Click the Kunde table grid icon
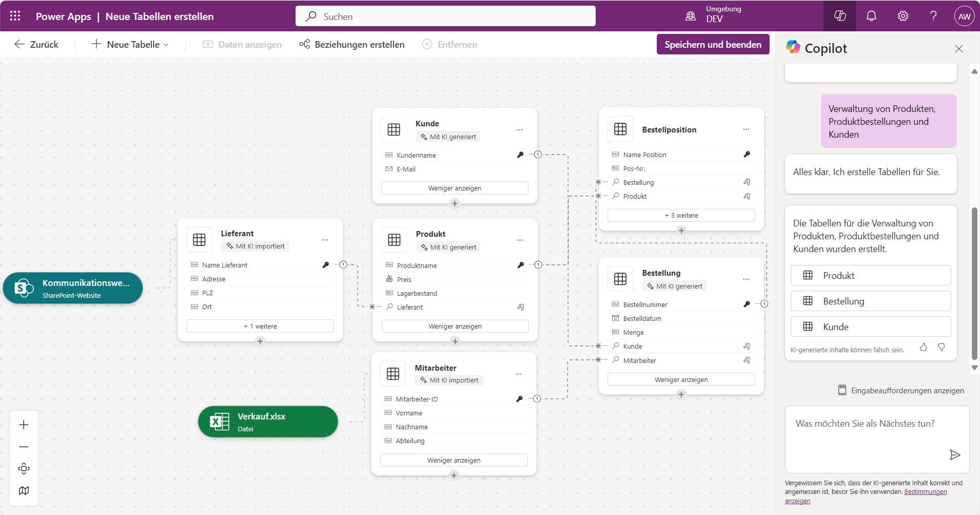The width and height of the screenshot is (980, 515). (x=394, y=129)
